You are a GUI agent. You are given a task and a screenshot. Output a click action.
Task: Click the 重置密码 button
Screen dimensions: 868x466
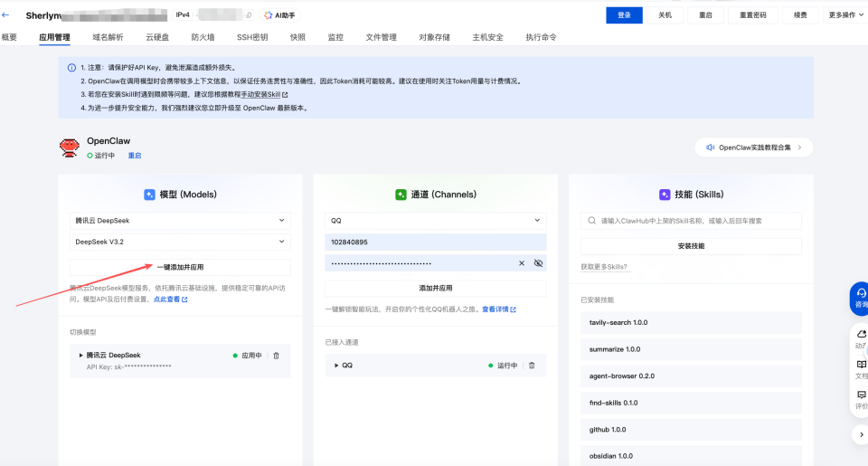[x=753, y=15]
